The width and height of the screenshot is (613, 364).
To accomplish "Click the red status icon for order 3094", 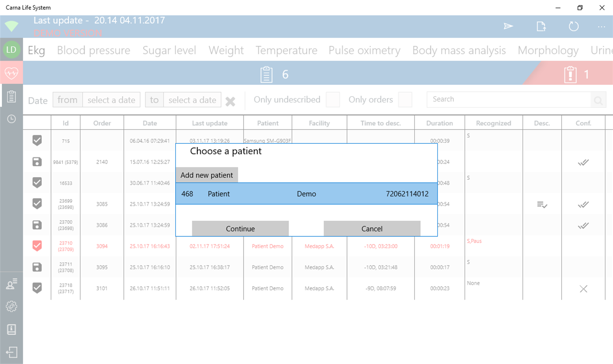I will [x=37, y=246].
